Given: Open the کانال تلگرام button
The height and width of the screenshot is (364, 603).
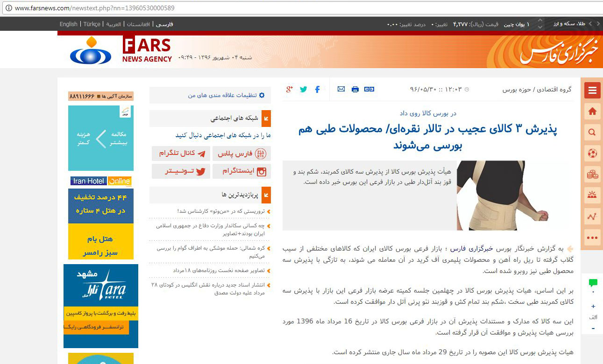Looking at the screenshot, I should pos(181,154).
